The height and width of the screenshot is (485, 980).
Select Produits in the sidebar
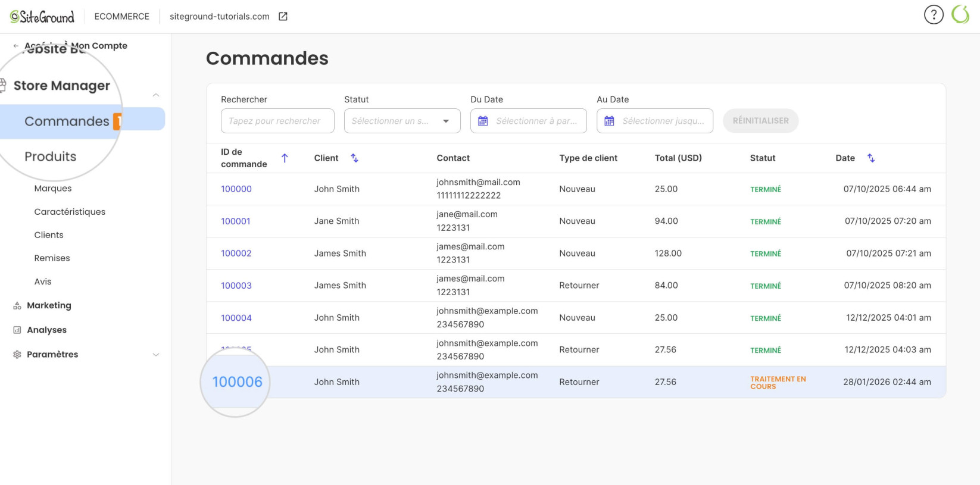click(51, 157)
